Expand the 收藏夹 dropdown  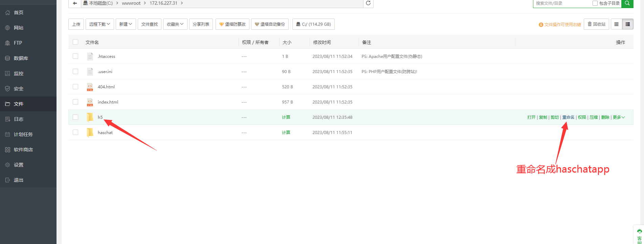point(175,24)
